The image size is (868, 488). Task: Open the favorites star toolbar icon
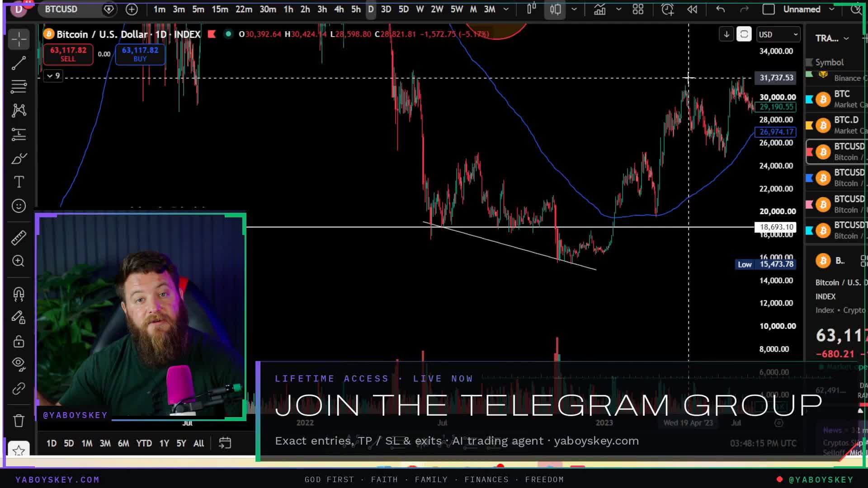pyautogui.click(x=19, y=450)
